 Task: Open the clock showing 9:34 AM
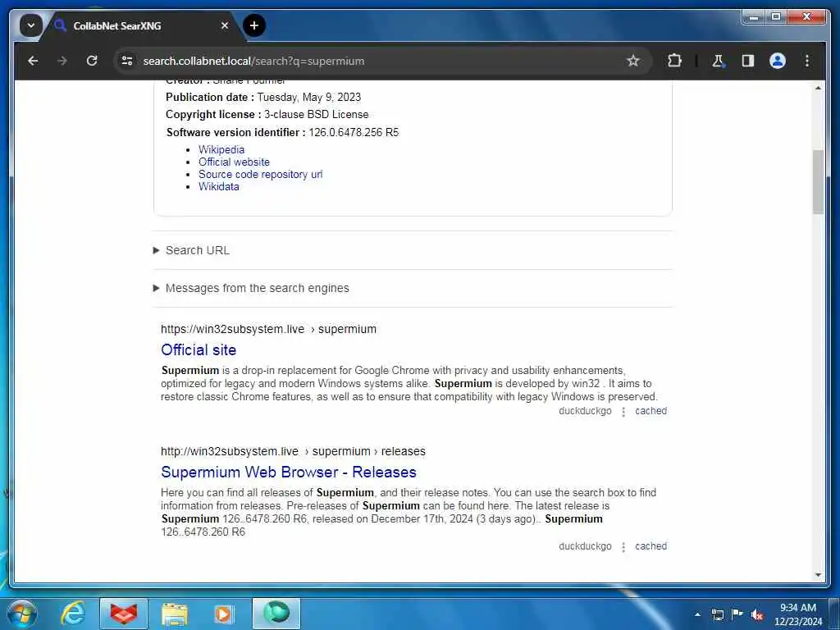click(x=798, y=614)
